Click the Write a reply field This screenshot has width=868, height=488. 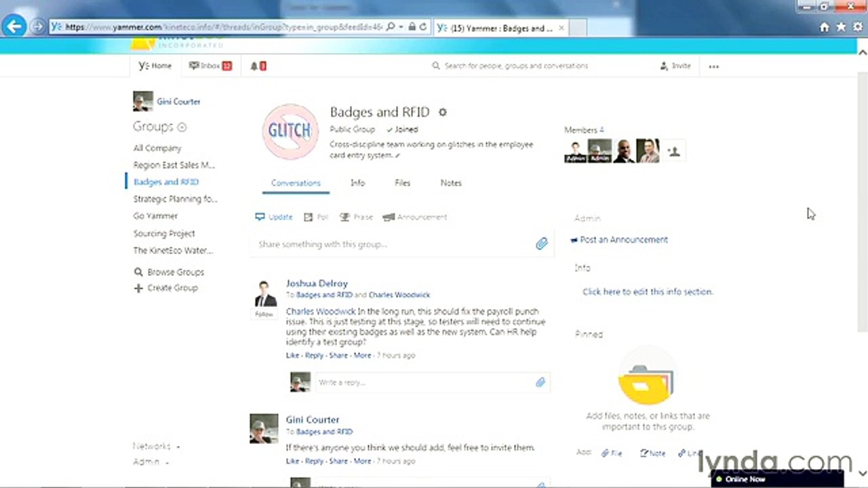[x=432, y=382]
